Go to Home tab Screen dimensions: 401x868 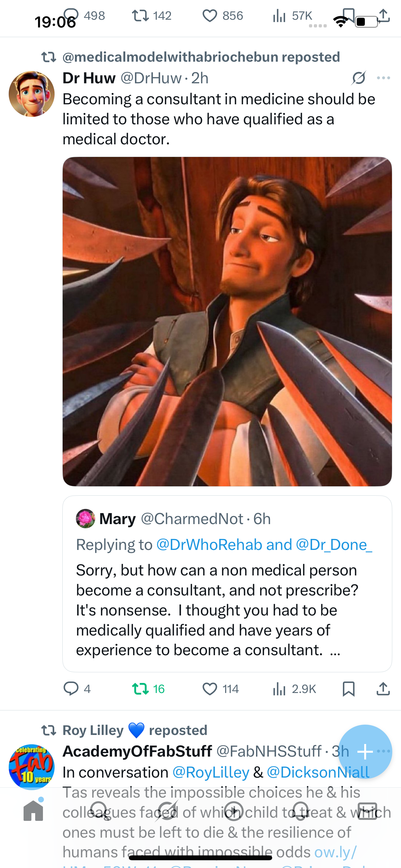point(33,811)
